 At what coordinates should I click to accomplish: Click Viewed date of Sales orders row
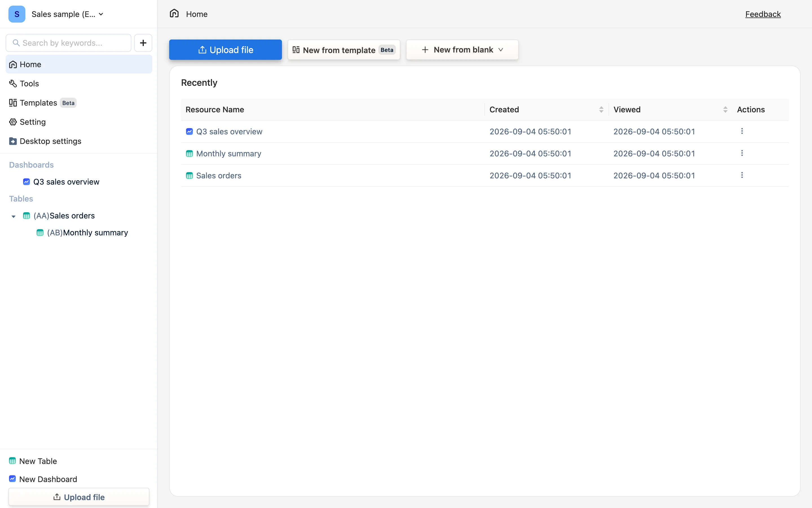[654, 175]
